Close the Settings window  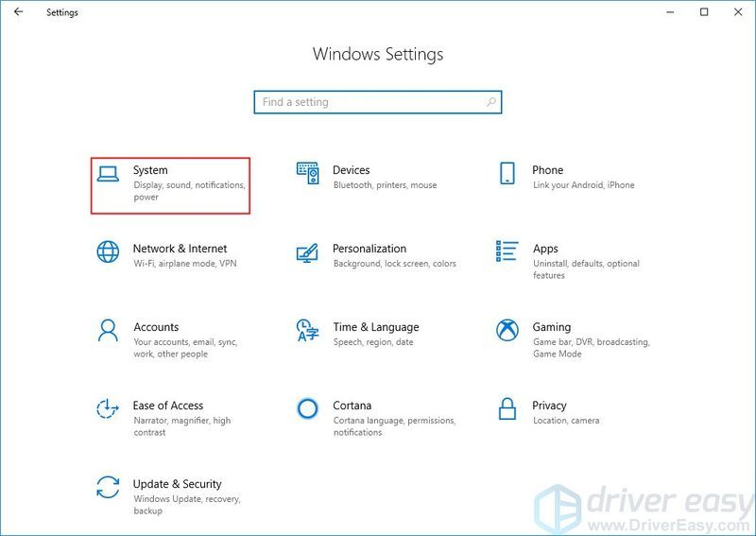point(738,12)
